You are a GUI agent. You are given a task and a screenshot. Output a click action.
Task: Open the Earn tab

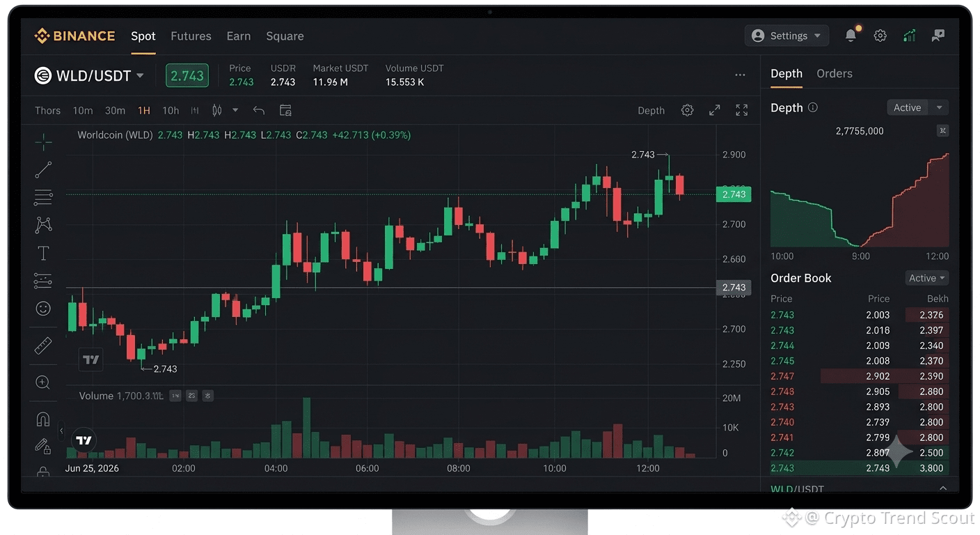click(x=239, y=36)
